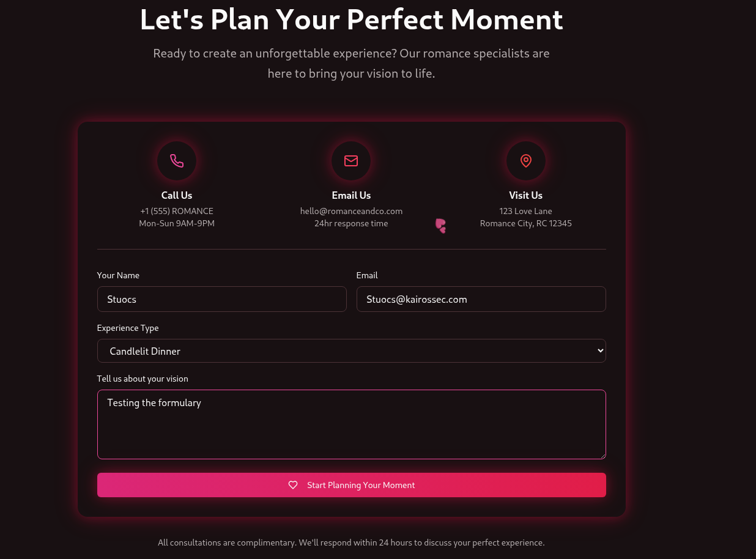Viewport: 756px width, 559px height.
Task: Click the 123 Love Lane address
Action: tap(525, 211)
